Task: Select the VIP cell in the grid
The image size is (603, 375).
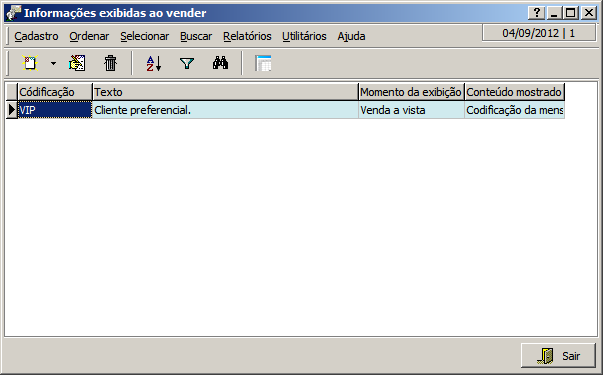Action: 55,110
